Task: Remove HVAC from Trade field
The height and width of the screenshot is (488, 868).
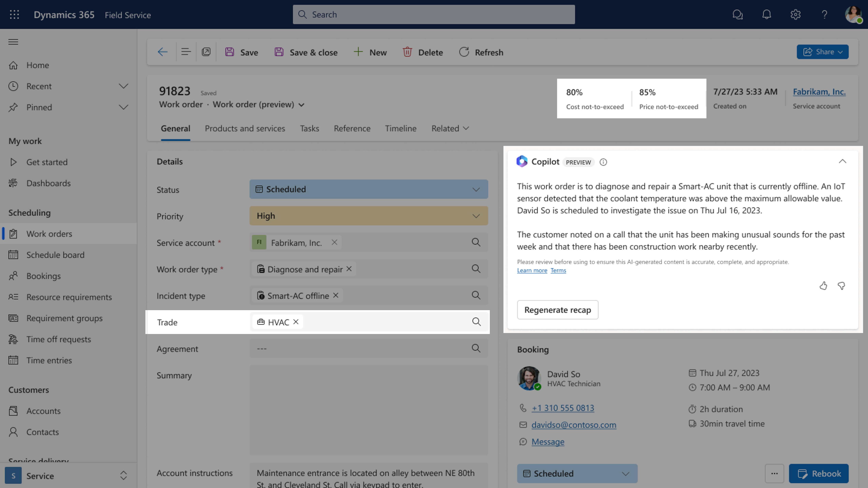Action: (x=296, y=322)
